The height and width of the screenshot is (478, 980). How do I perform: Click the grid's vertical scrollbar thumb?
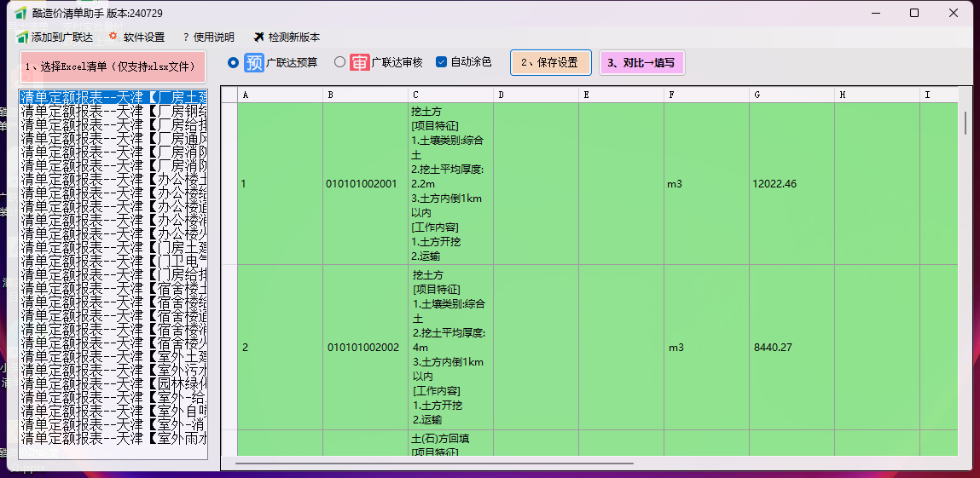point(966,123)
